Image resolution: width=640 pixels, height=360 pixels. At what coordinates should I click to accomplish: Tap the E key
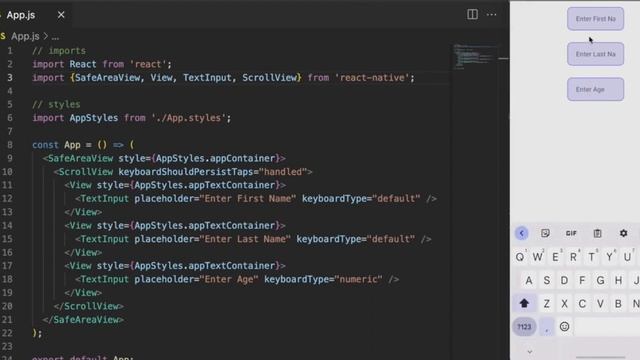[x=556, y=257]
